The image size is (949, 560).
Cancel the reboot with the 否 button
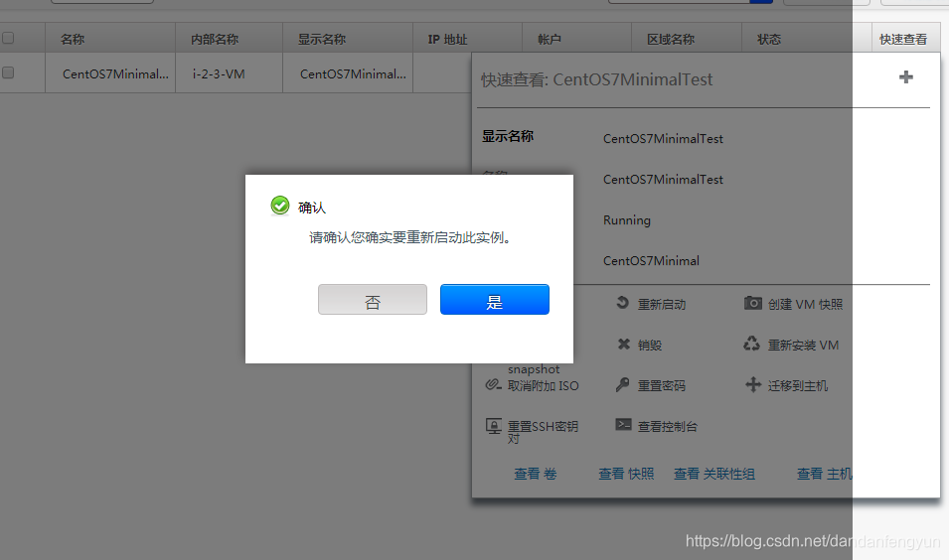coord(373,299)
